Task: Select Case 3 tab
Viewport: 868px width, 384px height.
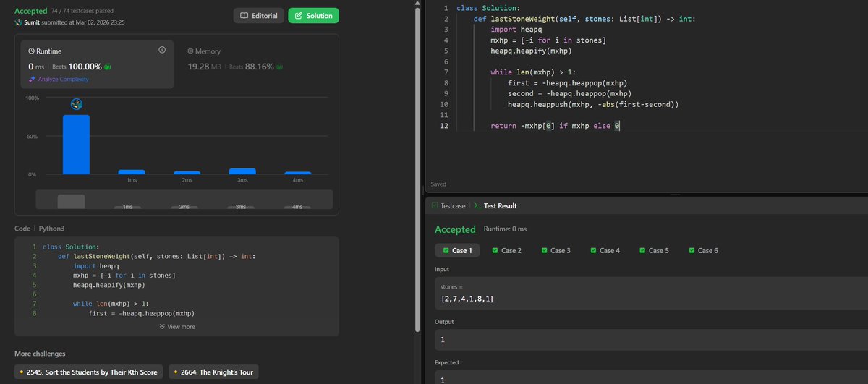Action: coord(555,250)
